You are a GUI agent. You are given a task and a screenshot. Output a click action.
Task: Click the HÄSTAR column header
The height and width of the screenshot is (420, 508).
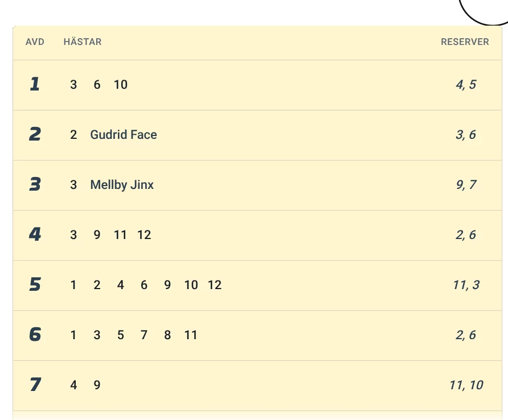pyautogui.click(x=83, y=42)
